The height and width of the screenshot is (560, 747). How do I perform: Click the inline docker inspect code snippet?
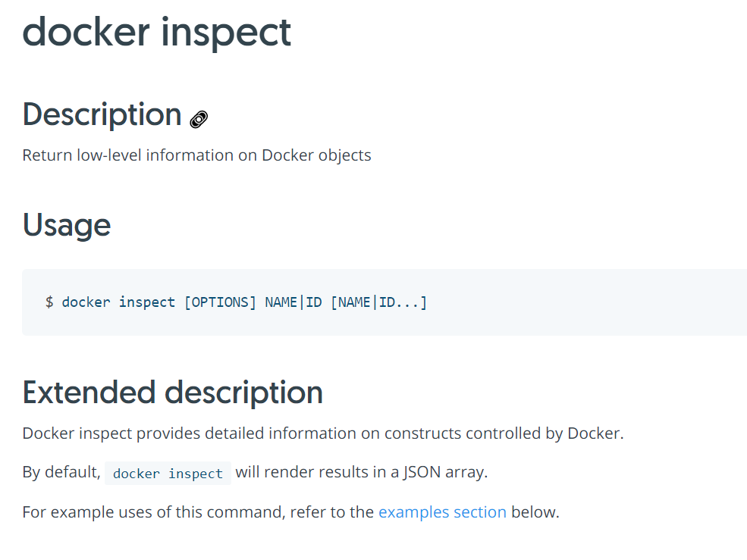tap(168, 474)
